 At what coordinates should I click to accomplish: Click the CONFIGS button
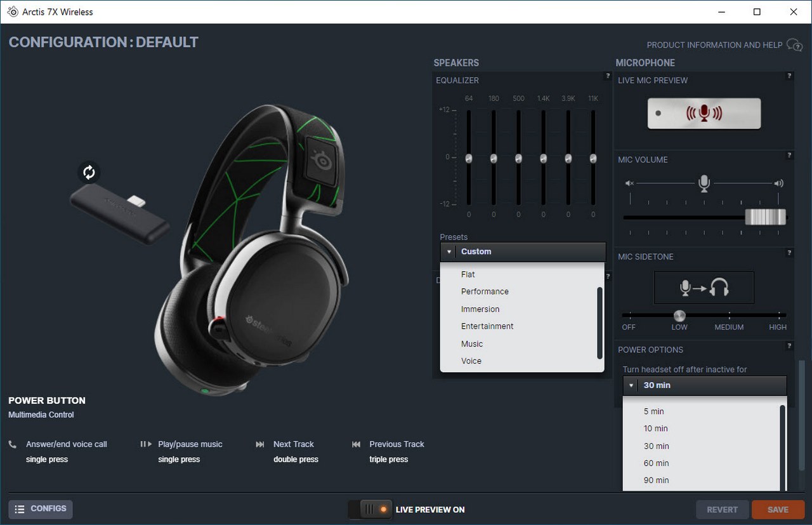click(x=41, y=509)
